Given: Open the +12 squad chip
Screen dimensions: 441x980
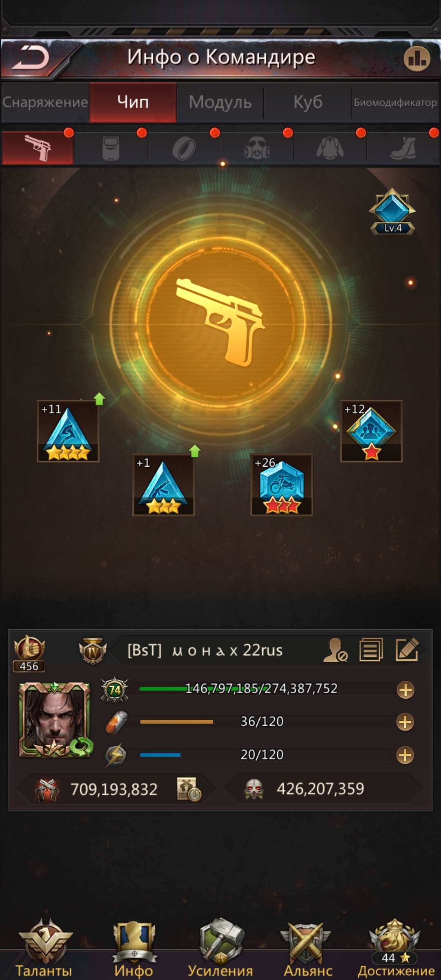Looking at the screenshot, I should [x=372, y=431].
